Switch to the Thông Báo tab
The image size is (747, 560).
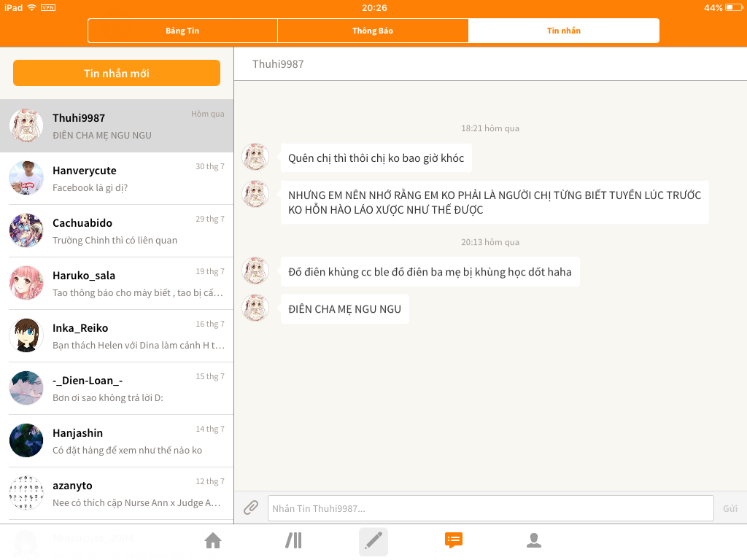point(373,31)
